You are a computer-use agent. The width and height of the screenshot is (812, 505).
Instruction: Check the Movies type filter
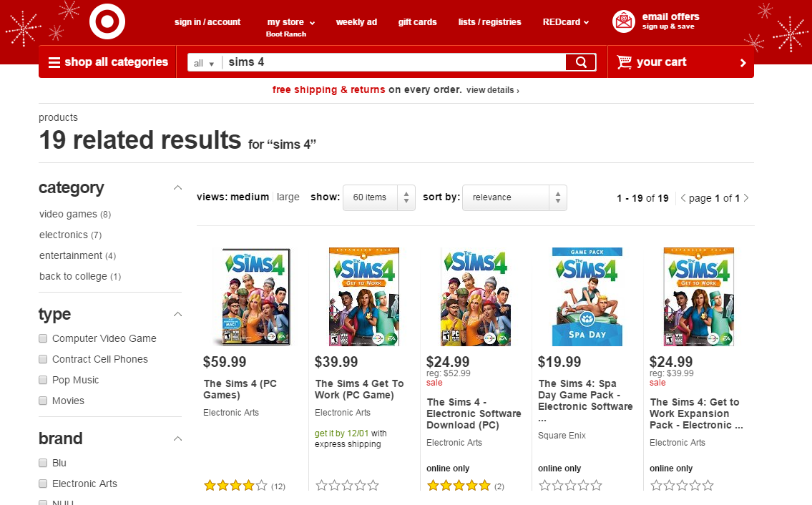point(43,401)
